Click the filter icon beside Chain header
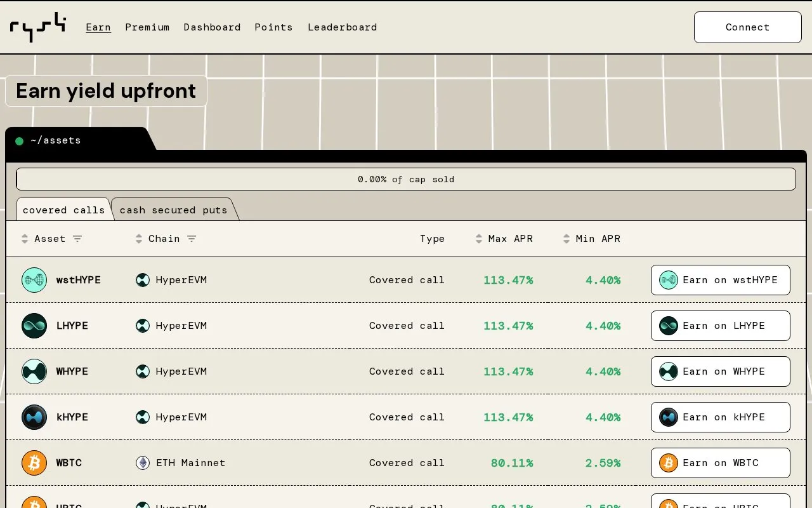 tap(192, 239)
